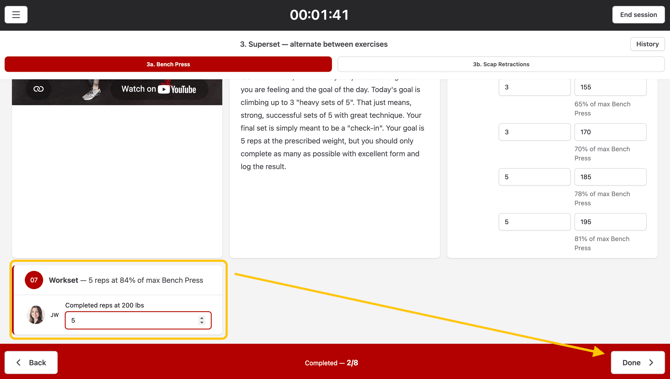Switch to 3b. Scap Retractions tab

coord(501,64)
